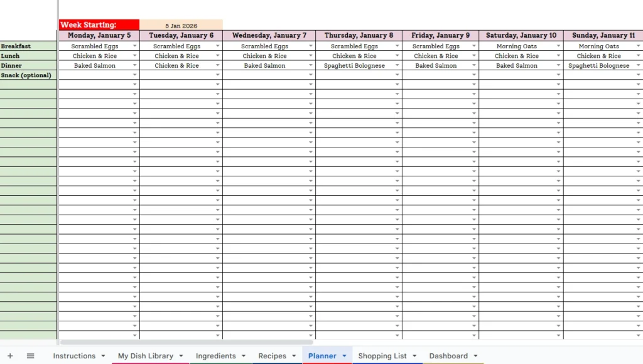Screen dimensions: 643x364
Task: Open Wednesday dinner Baked Salmon dropdown
Action: point(311,65)
